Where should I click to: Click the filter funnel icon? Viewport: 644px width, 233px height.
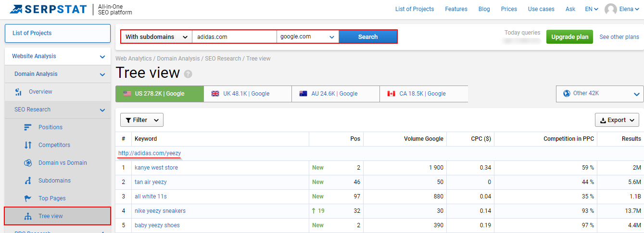(x=128, y=120)
